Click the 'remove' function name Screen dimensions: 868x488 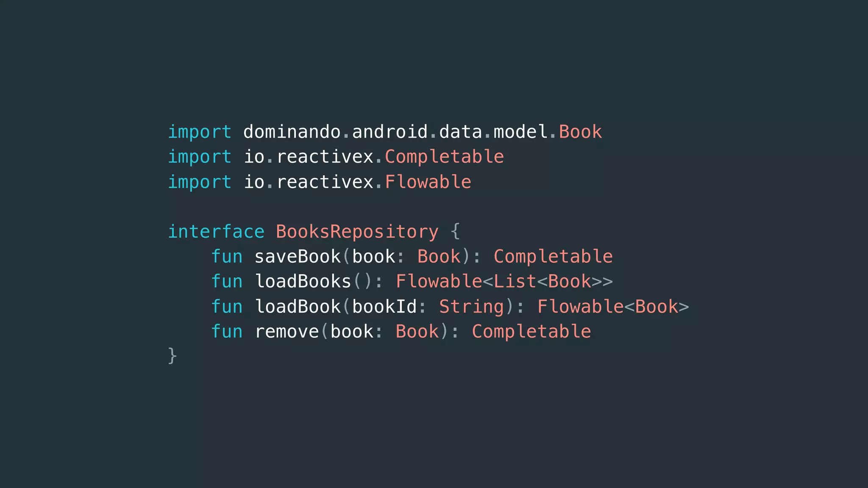point(287,332)
